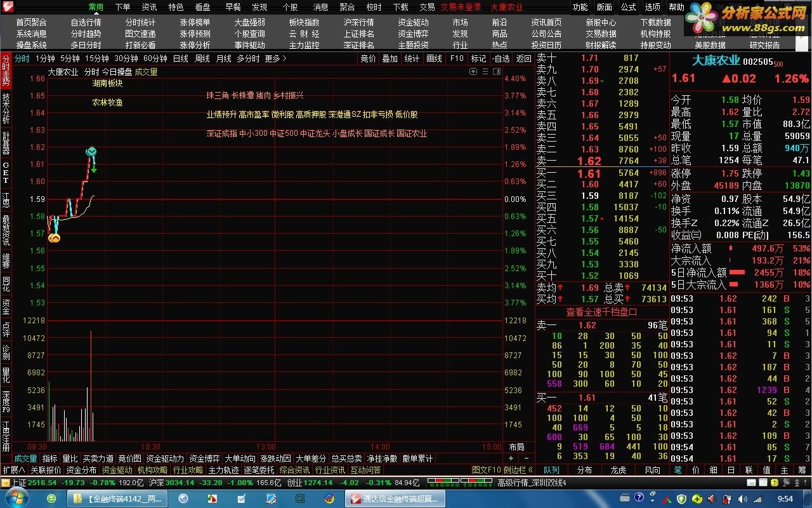Open the 分时走势 sidebar panel
This screenshot has height=508, width=812.
[x=6, y=70]
